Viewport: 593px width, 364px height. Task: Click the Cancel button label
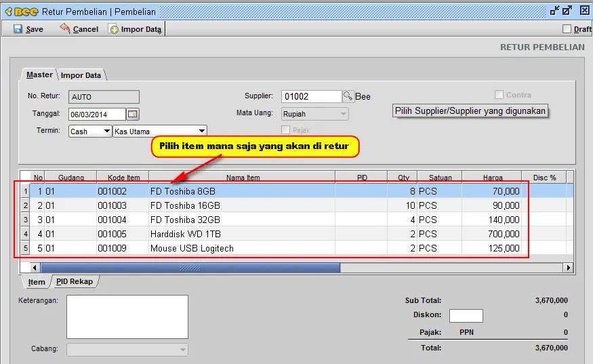coord(85,29)
